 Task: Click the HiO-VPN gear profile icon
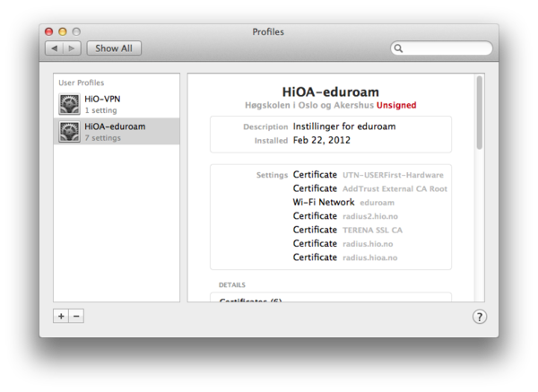coord(69,104)
